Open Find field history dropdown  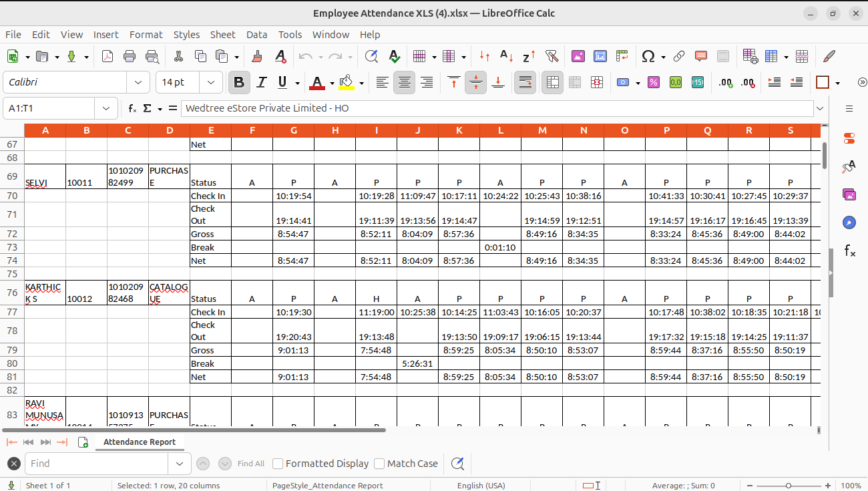179,464
